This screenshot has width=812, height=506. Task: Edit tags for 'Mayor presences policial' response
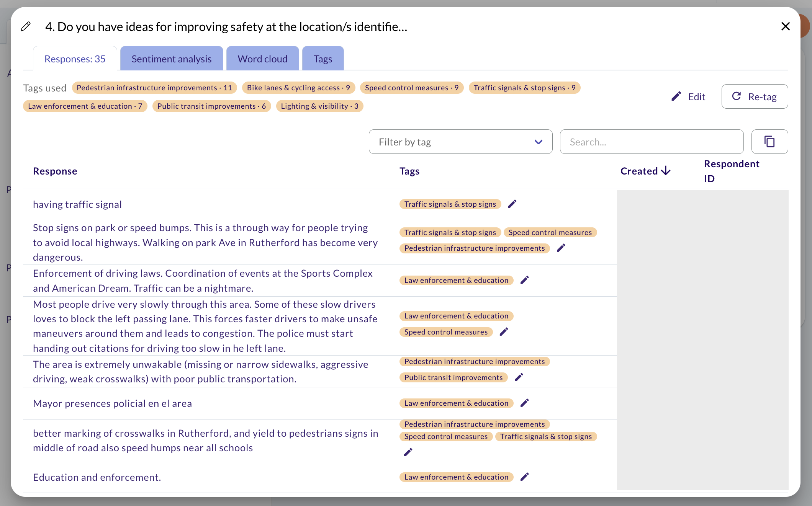(524, 403)
